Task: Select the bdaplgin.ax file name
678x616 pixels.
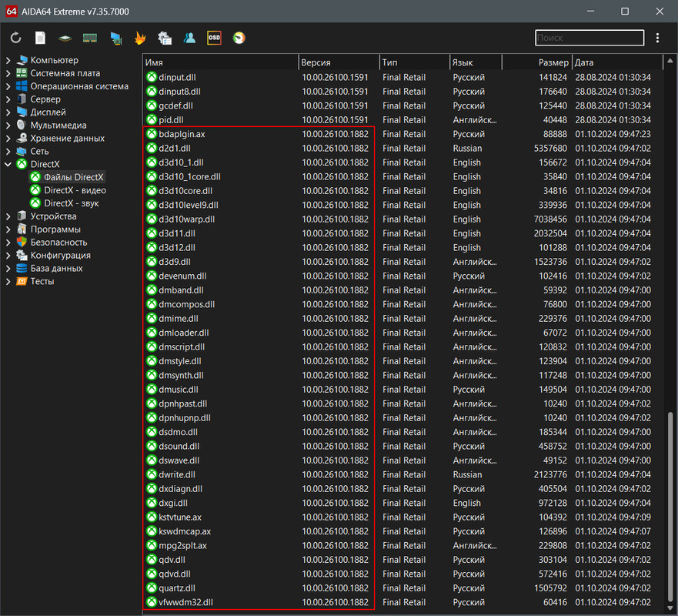Action: tap(182, 134)
